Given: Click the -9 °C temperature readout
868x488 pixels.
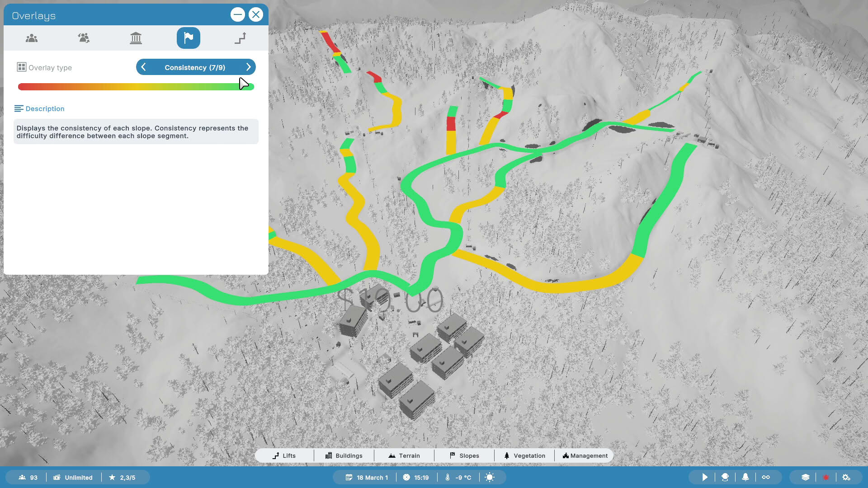Looking at the screenshot, I should [x=458, y=478].
